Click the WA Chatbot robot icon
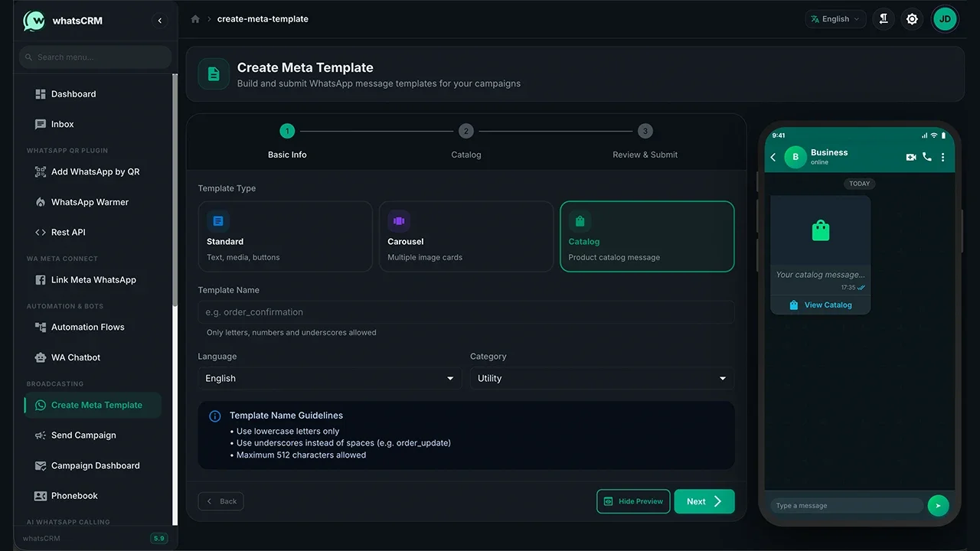Screen dimensions: 980x551 (x=41, y=357)
